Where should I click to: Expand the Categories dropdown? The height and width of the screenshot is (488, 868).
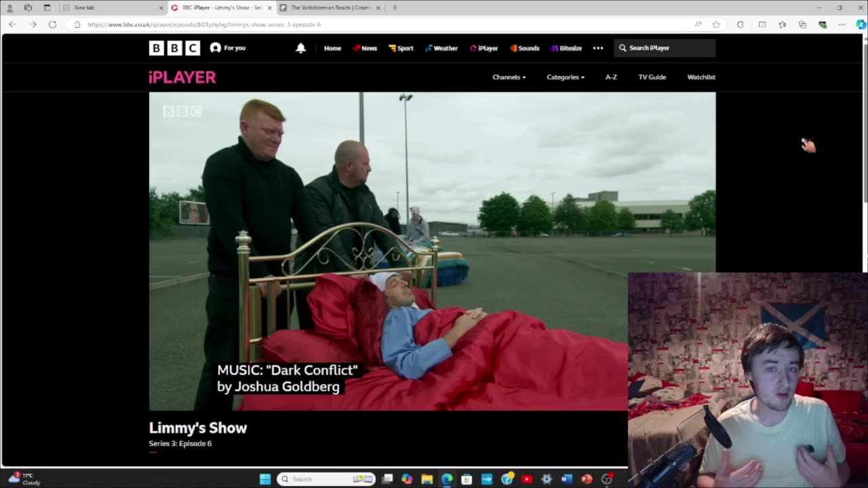566,77
